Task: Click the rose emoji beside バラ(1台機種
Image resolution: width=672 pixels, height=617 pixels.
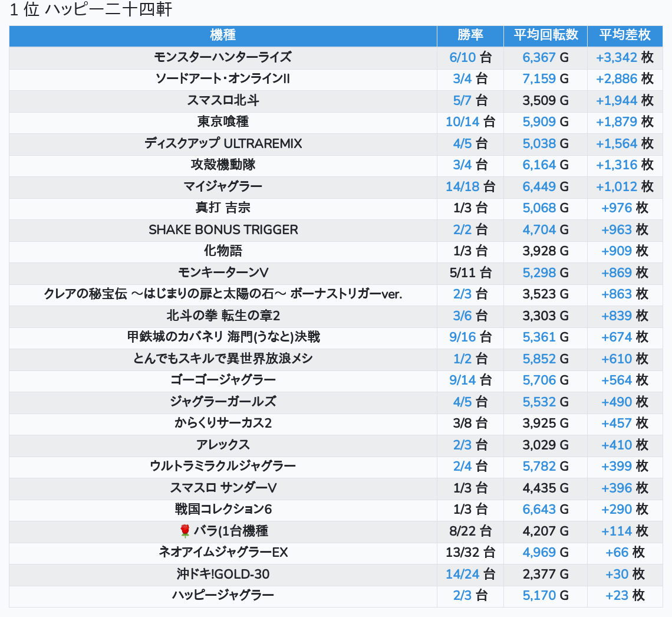Action: pyautogui.click(x=185, y=531)
